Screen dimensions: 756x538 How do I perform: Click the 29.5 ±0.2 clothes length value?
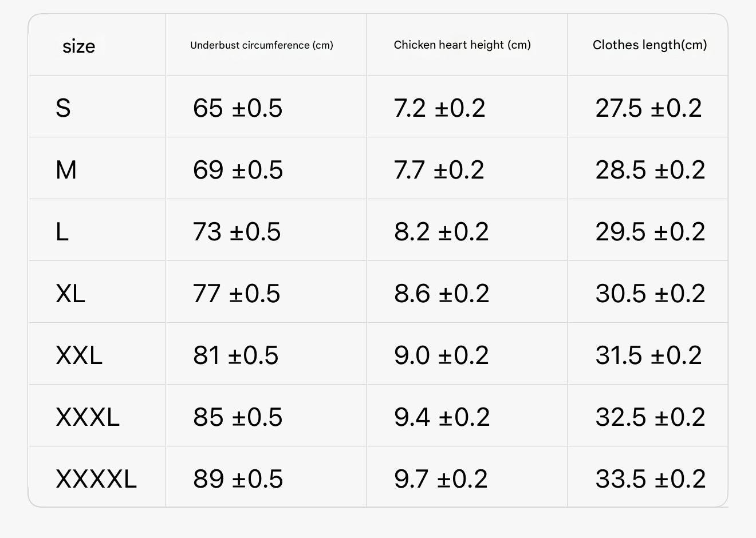click(650, 232)
